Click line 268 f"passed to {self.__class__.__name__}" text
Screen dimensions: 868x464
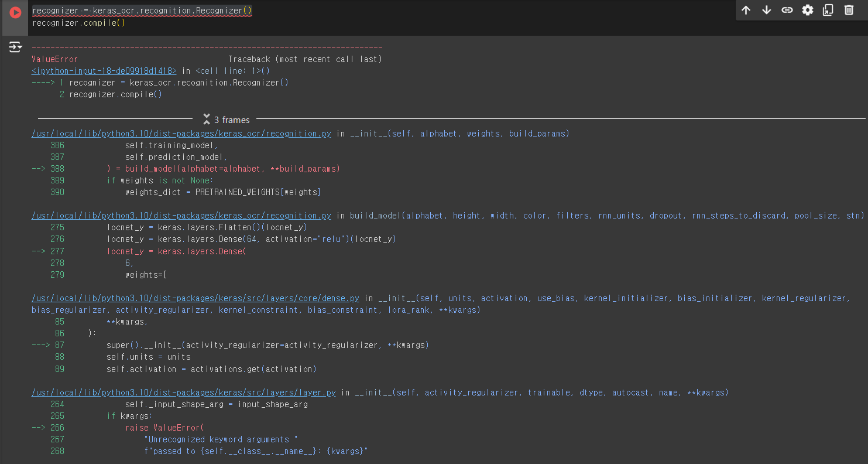click(256, 451)
